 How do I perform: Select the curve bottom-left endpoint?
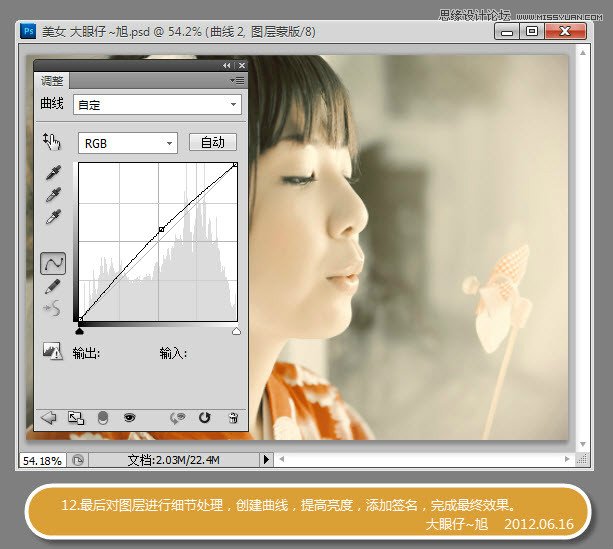pyautogui.click(x=80, y=319)
